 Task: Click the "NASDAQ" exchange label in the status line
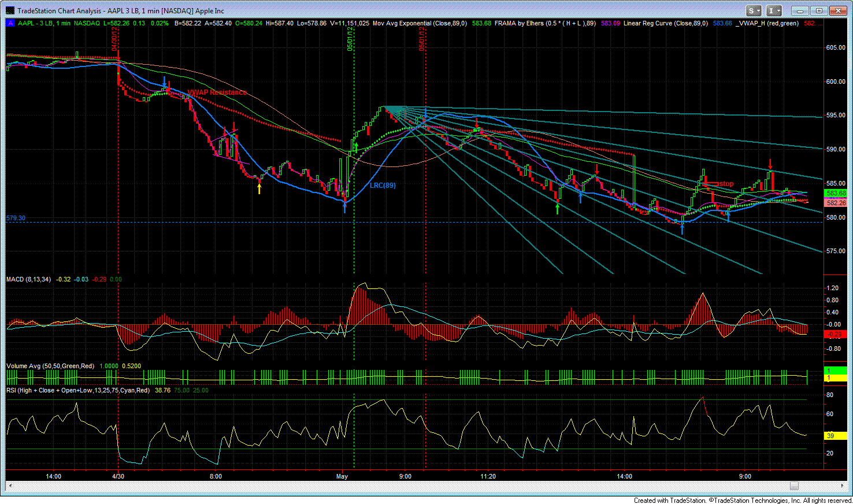pos(87,23)
